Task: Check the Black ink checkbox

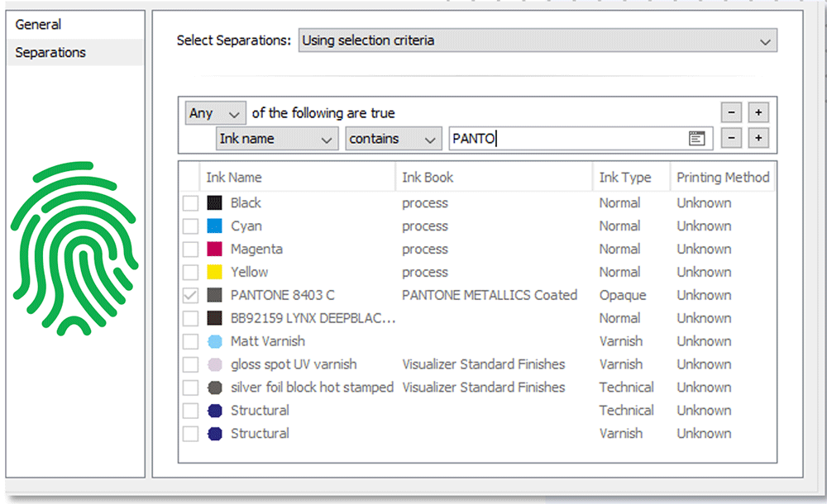Action: (190, 203)
